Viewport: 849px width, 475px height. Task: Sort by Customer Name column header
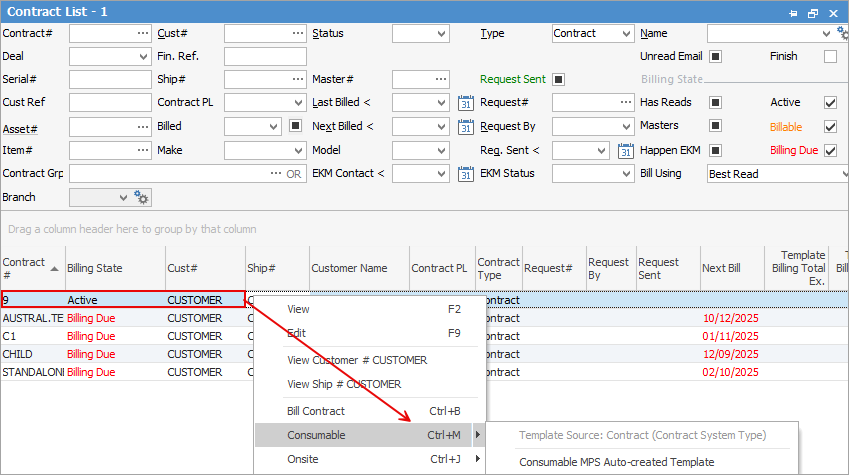(360, 269)
